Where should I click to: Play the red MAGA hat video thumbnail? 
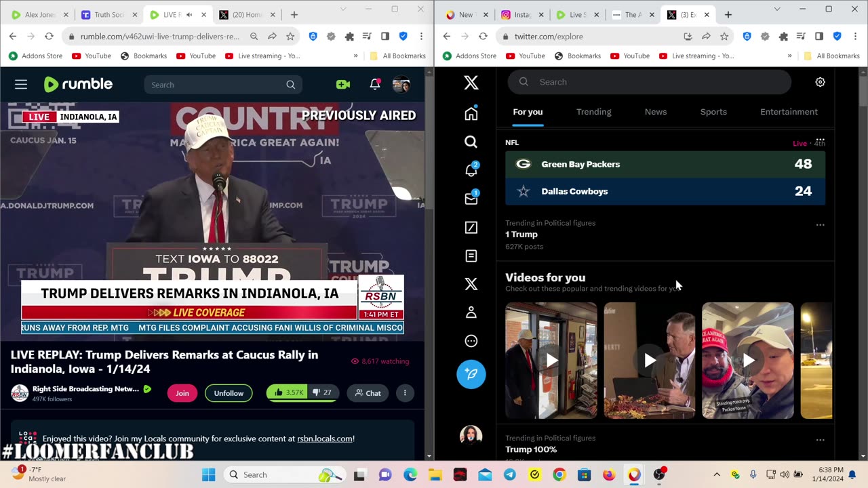click(x=747, y=361)
